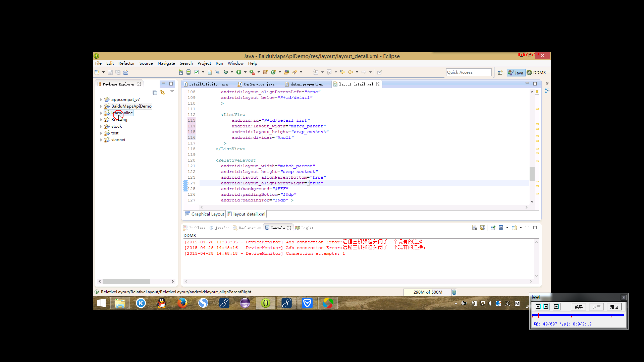Run garbage collector trash icon

(x=454, y=292)
